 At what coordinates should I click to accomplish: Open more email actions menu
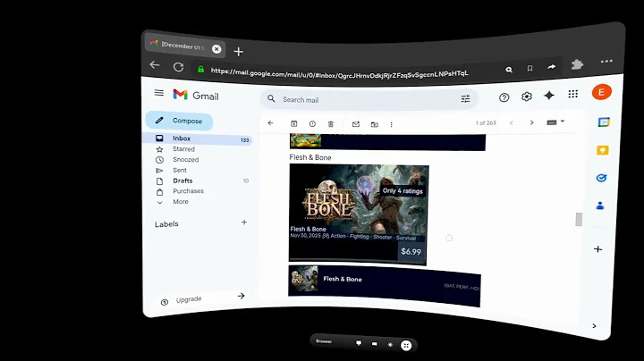391,124
